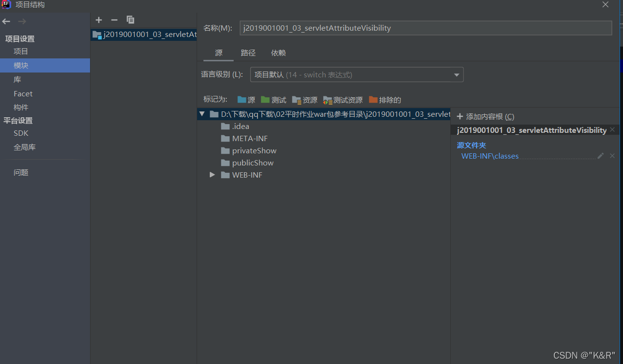Screen dimensions: 623x364
Task: Click the forward navigation arrow
Action: click(22, 21)
